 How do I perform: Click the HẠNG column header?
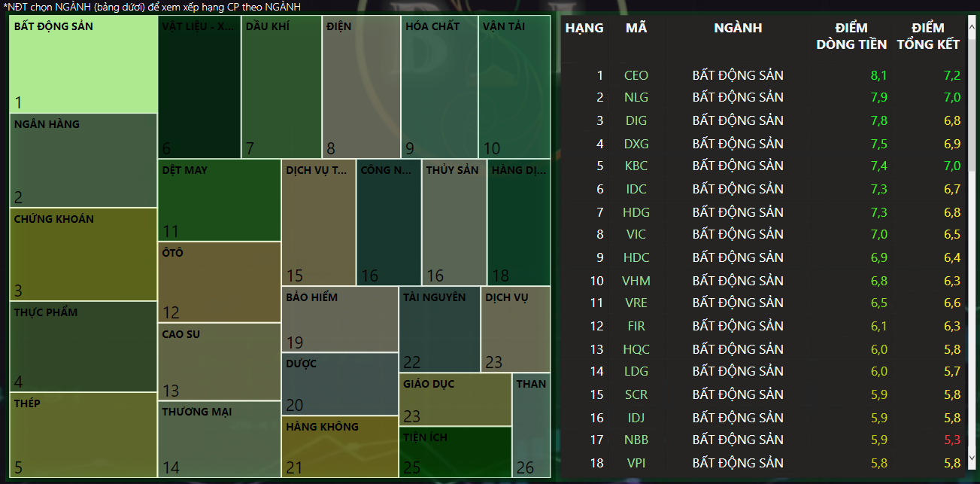[x=584, y=28]
